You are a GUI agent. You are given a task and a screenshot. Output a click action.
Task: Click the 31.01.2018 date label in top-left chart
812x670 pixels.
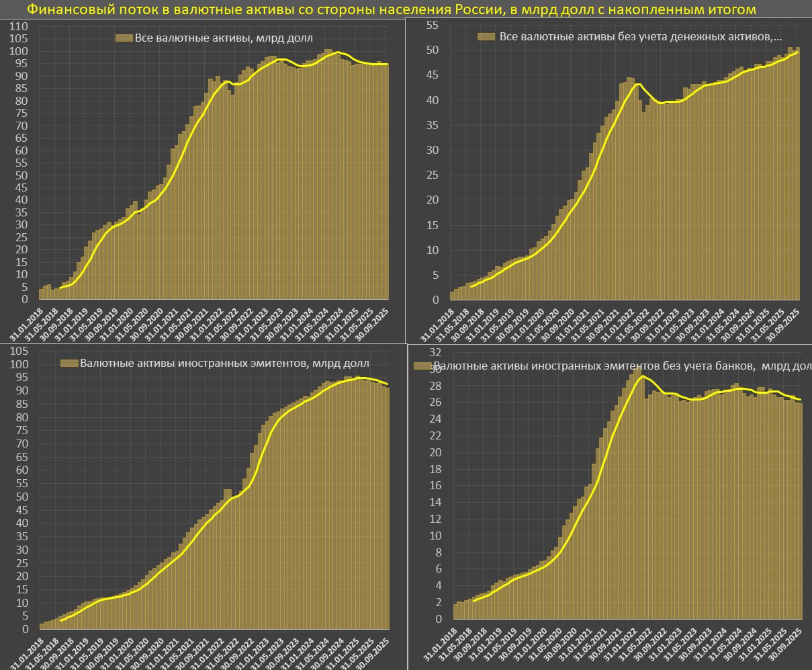click(28, 322)
